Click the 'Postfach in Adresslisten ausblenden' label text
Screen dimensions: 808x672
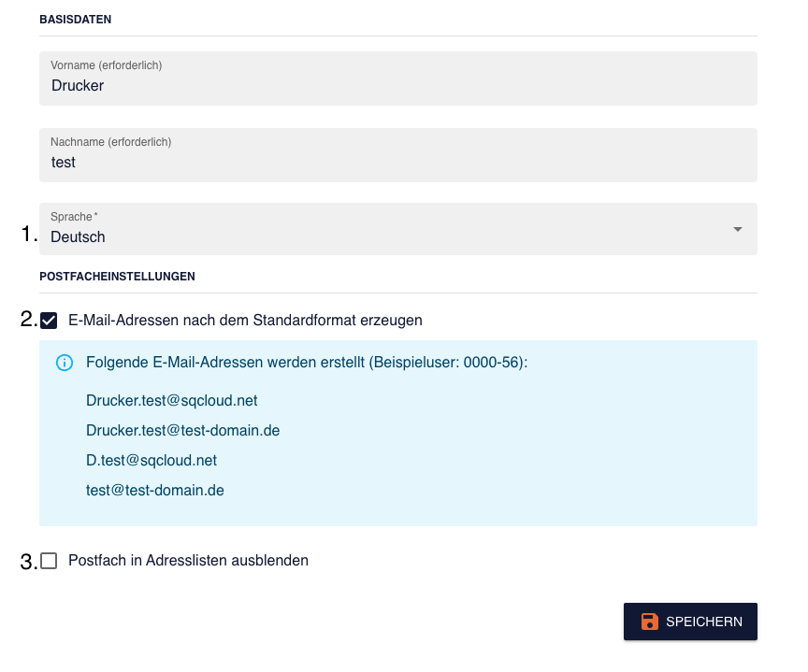[x=188, y=561]
